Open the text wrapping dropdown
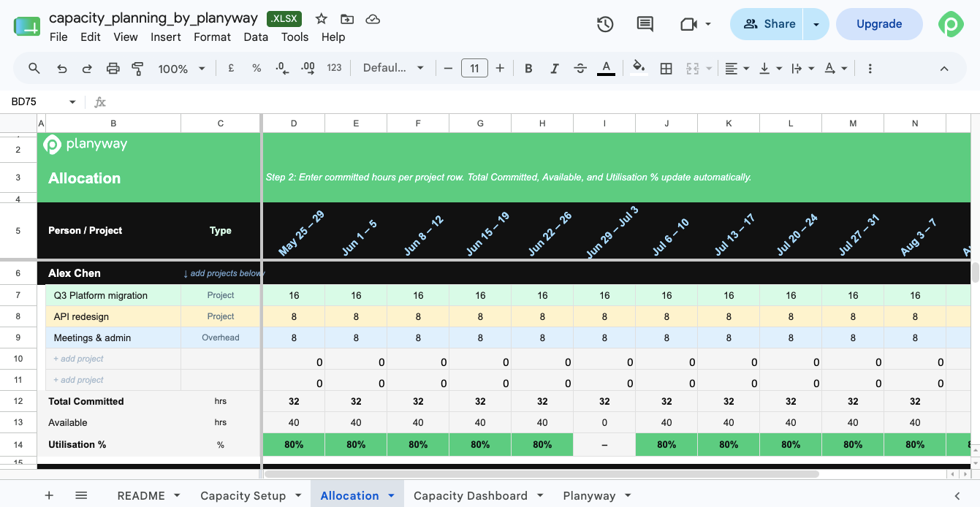The image size is (980, 507). 802,68
